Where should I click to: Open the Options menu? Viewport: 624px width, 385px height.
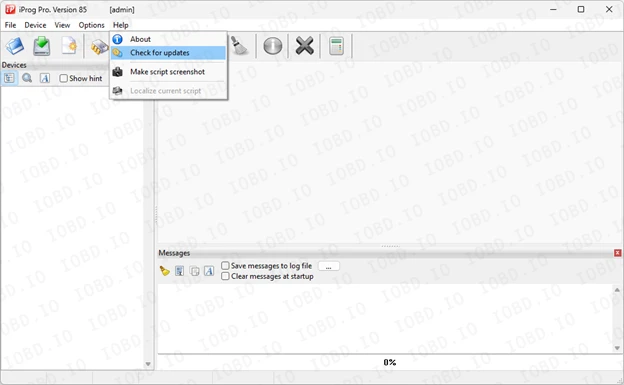(92, 25)
